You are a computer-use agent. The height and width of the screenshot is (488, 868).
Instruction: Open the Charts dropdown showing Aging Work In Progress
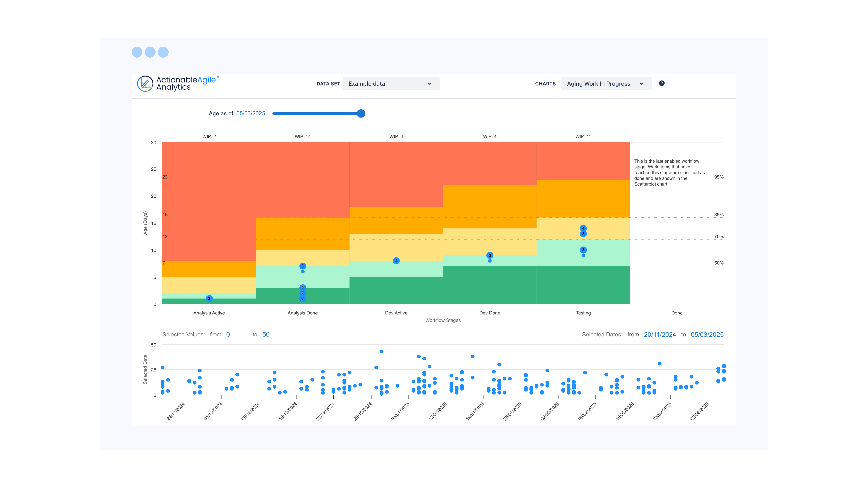[607, 84]
